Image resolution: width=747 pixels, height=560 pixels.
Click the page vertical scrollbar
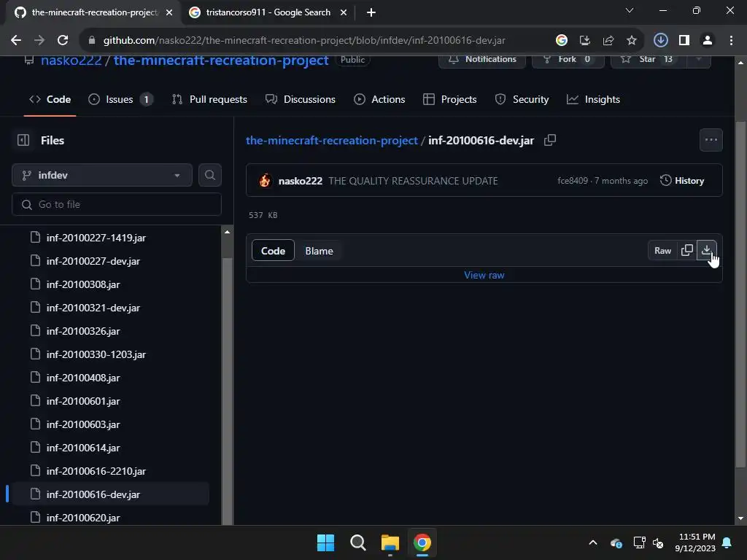click(740, 295)
